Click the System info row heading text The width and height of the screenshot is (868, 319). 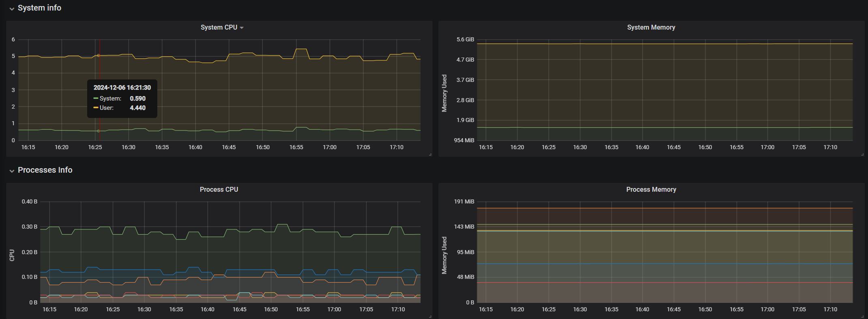point(39,8)
